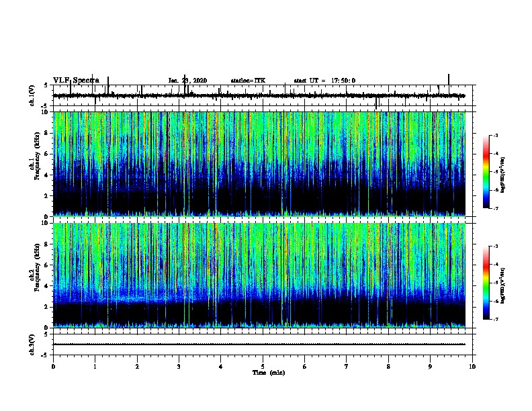The height and width of the screenshot is (411, 532).
Task: Click the ch.1 spectrogram panel
Action: pos(259,164)
